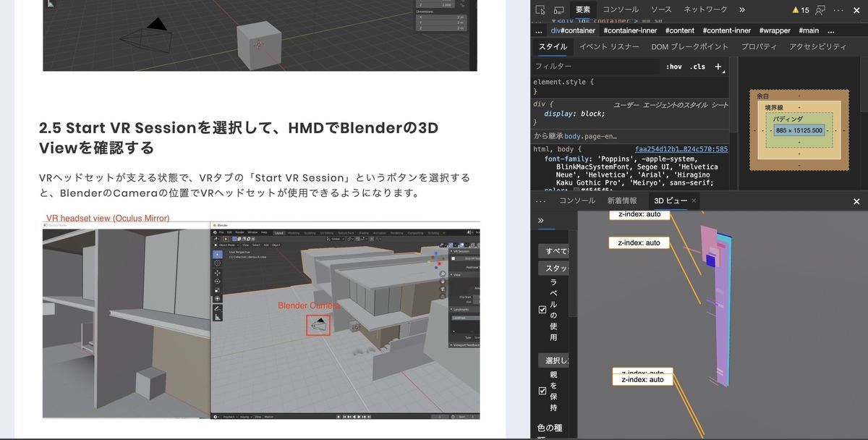The width and height of the screenshot is (868, 440).
Task: Select #content-inner in the breadcrumb
Action: (726, 30)
